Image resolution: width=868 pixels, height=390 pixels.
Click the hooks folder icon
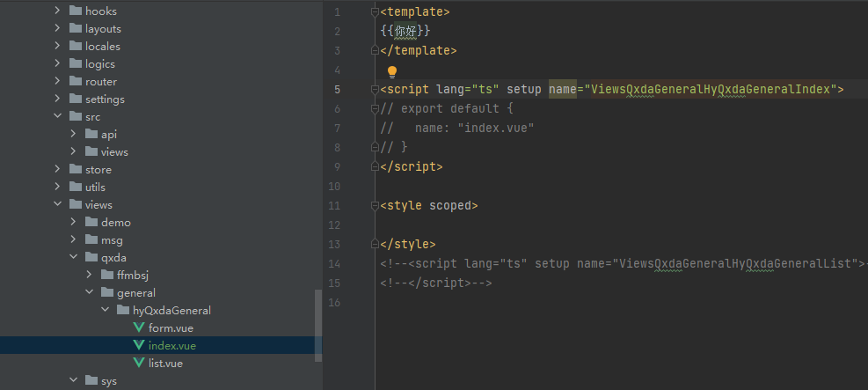pyautogui.click(x=76, y=11)
